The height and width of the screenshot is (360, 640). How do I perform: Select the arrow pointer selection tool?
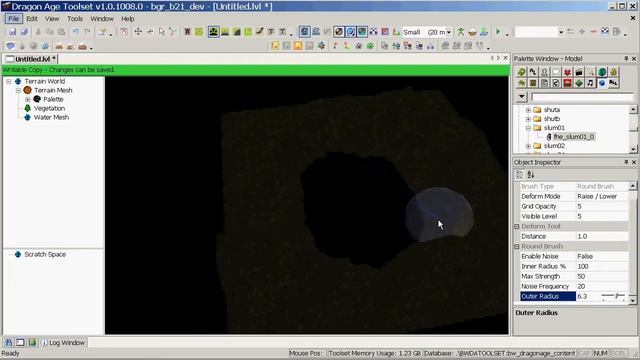tap(162, 32)
